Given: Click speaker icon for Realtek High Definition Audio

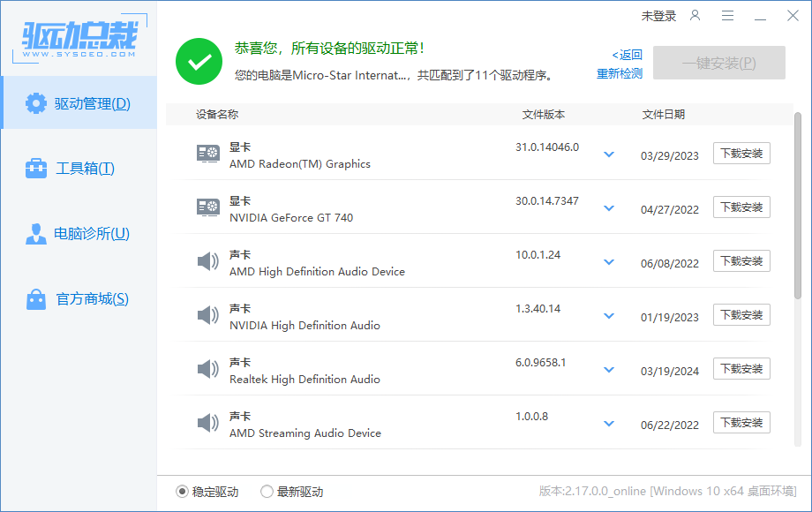Looking at the screenshot, I should 208,369.
